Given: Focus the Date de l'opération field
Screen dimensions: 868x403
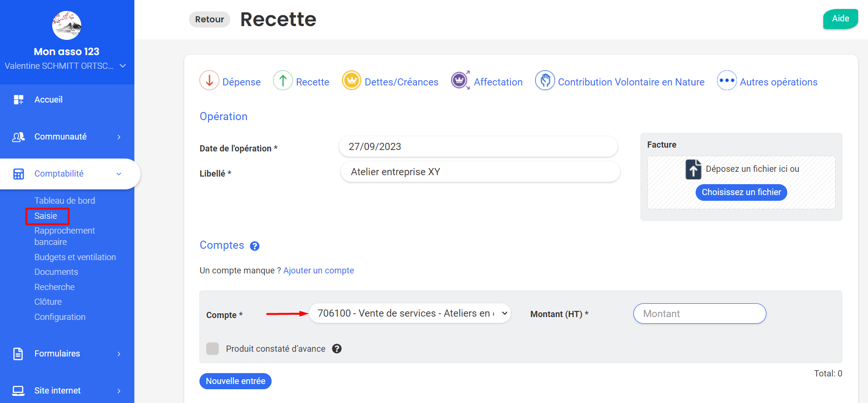Looking at the screenshot, I should [x=478, y=147].
